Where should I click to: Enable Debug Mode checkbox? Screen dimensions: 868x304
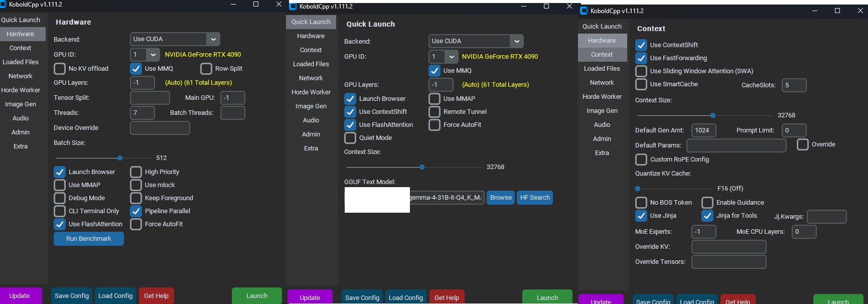coord(60,198)
